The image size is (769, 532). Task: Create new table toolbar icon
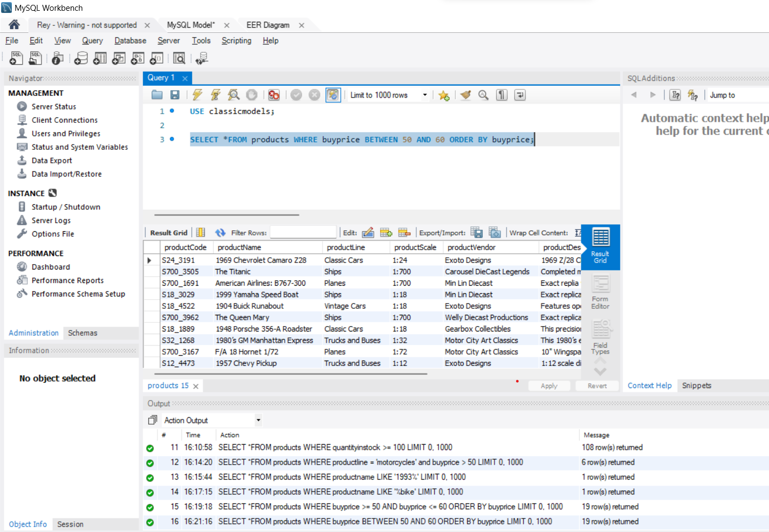(100, 58)
